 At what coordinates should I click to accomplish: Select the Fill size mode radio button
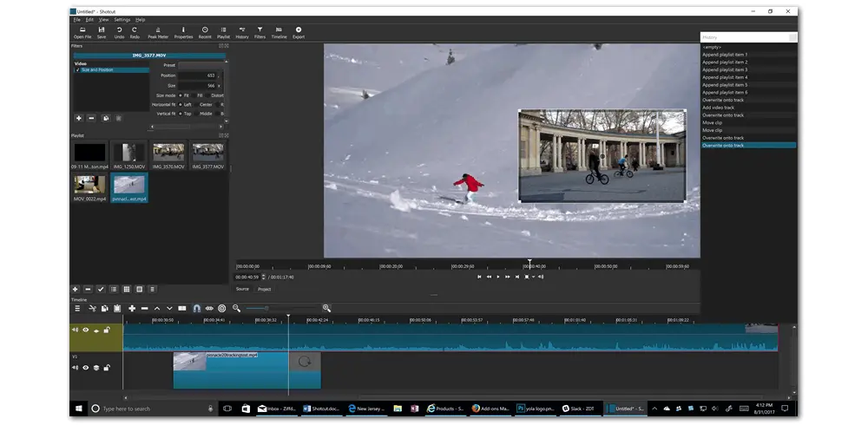[x=194, y=95]
